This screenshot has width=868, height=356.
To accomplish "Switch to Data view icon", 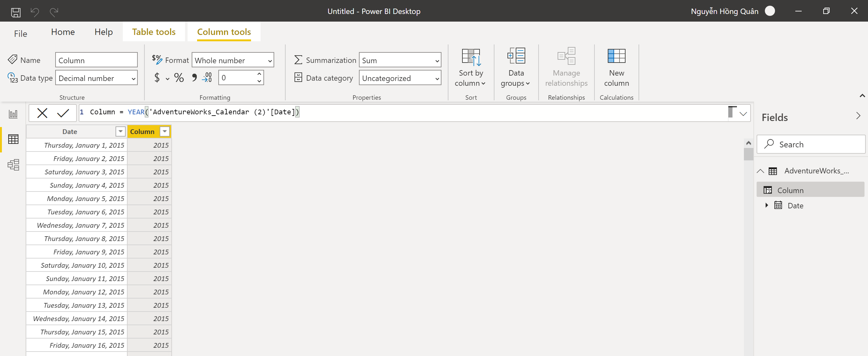I will point(13,139).
